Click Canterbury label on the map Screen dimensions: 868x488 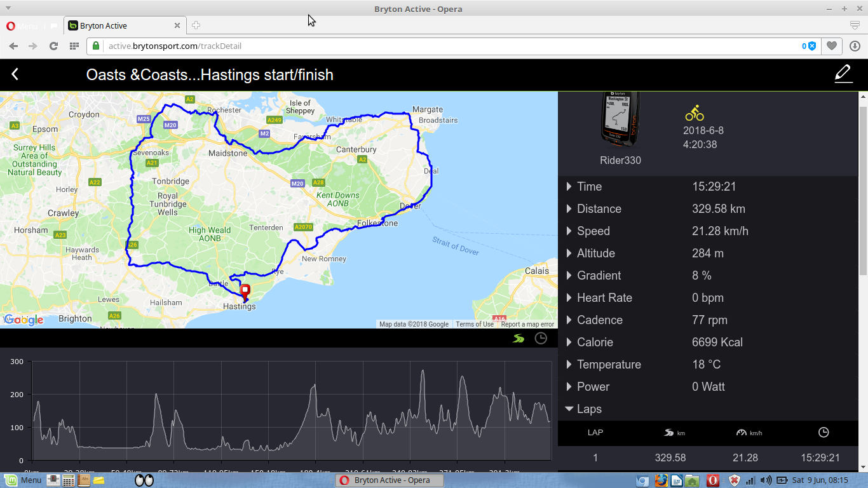tap(356, 149)
